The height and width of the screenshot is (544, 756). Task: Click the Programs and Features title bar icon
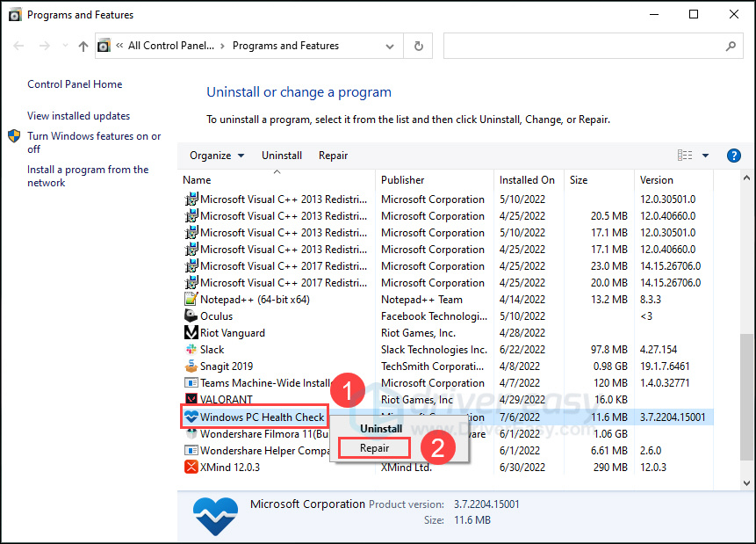point(15,15)
